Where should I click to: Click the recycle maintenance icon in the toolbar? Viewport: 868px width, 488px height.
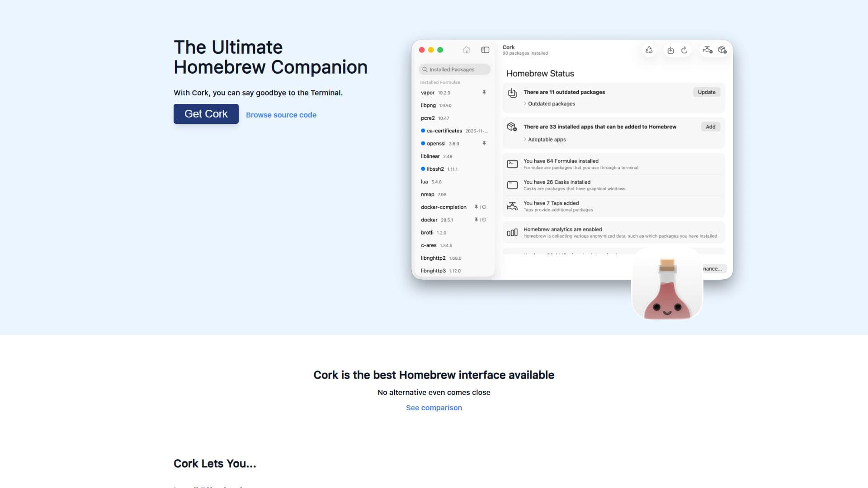[649, 50]
